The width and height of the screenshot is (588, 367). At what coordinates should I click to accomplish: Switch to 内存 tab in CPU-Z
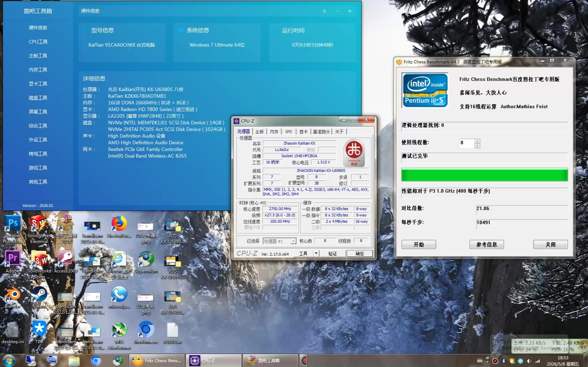(x=274, y=132)
